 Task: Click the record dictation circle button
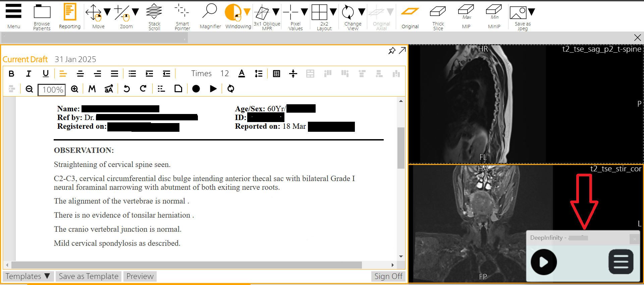(196, 89)
